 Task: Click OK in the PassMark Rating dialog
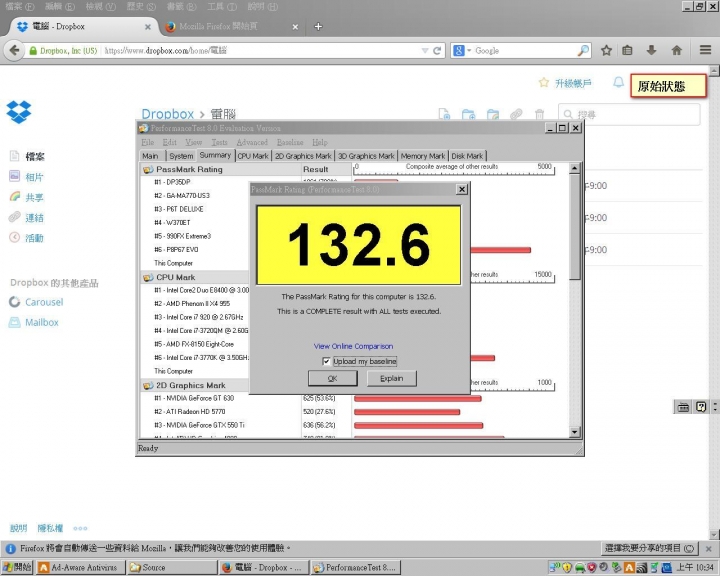pyautogui.click(x=332, y=378)
